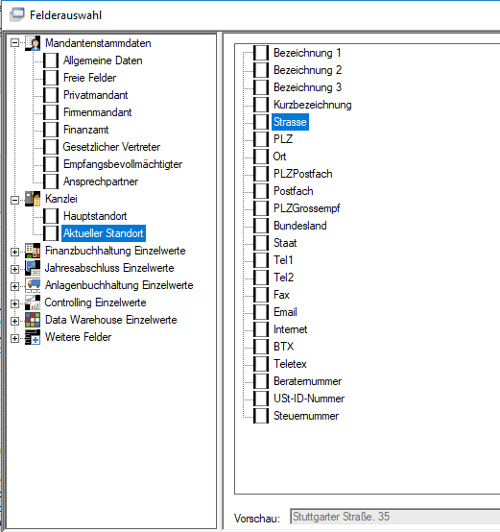Viewport: 500px width, 532px height.
Task: Click the Kanzlei building icon
Action: [x=33, y=199]
